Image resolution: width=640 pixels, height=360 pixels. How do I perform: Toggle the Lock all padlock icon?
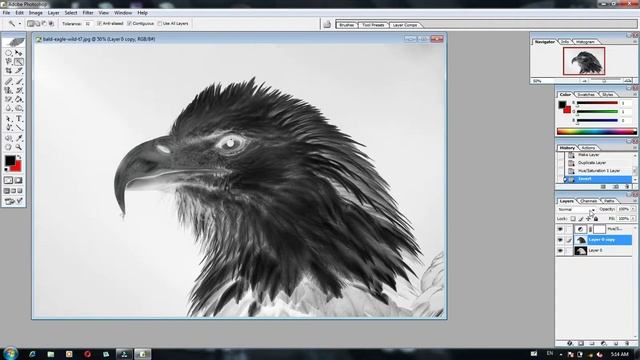pyautogui.click(x=596, y=219)
